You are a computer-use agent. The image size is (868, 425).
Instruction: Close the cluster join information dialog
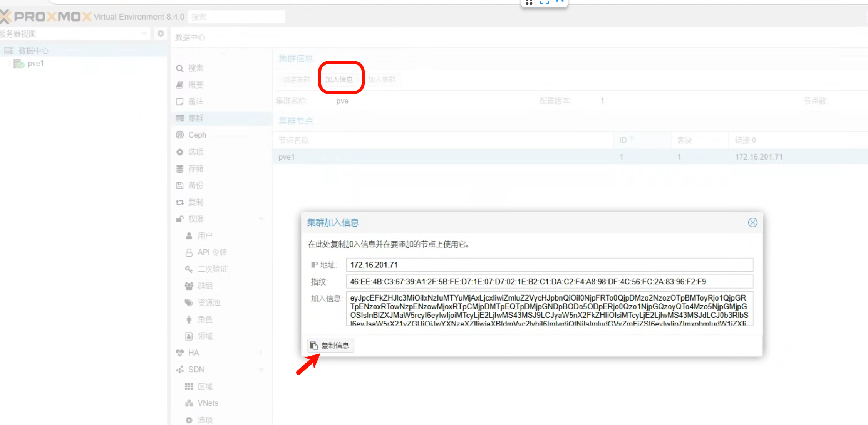coord(752,223)
